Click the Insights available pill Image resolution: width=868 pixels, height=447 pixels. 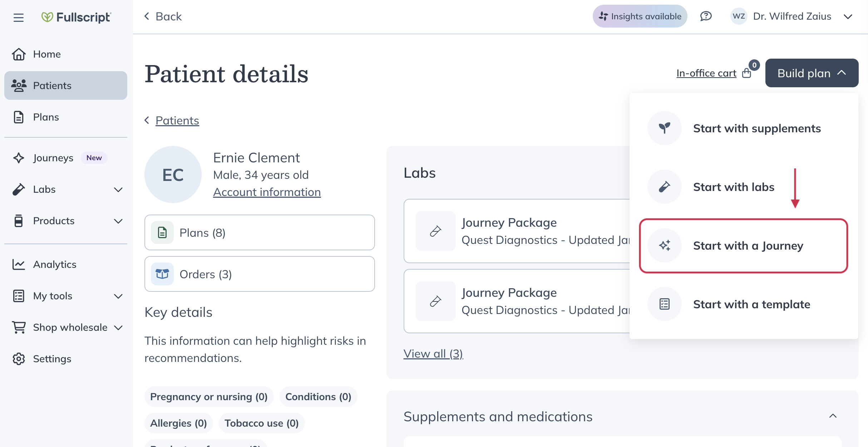pos(640,16)
